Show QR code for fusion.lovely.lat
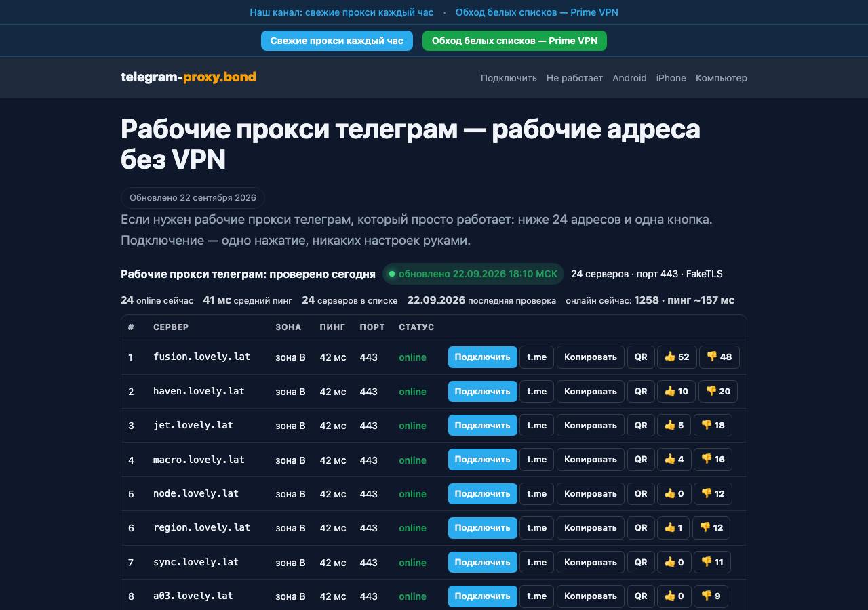 click(641, 357)
